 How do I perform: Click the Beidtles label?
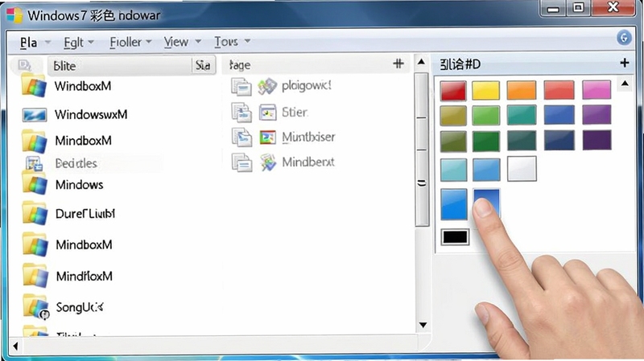click(76, 163)
